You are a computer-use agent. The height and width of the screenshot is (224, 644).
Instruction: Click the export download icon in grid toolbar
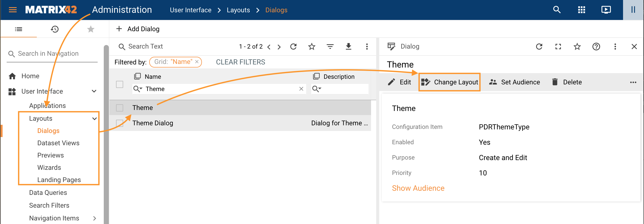(x=348, y=47)
